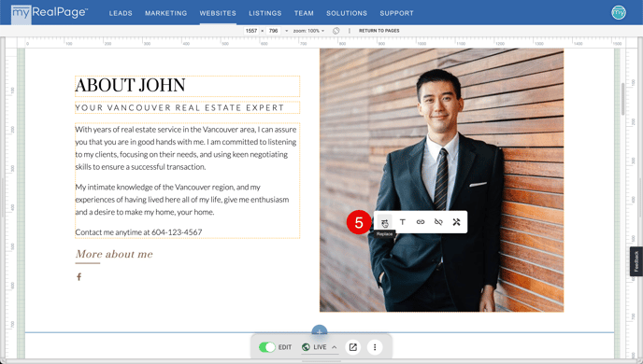Open the LISTINGS menu

click(x=264, y=13)
